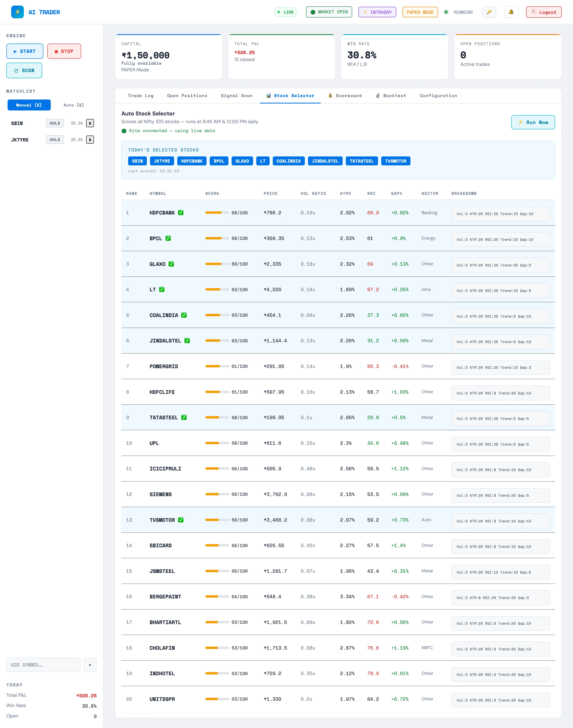
Task: Click the INTRADAY mode badge
Action: pyautogui.click(x=377, y=12)
